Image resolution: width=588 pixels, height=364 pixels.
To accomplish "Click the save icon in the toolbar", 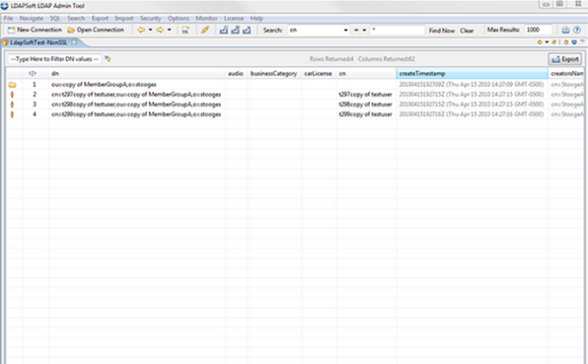I will [185, 30].
